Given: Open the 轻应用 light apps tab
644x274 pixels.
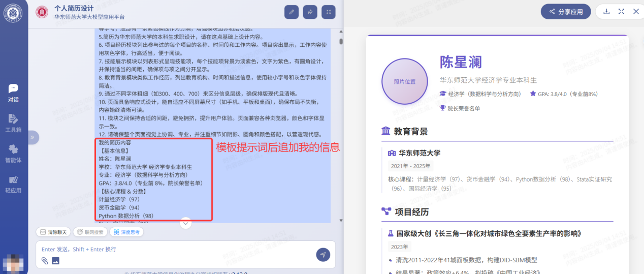Looking at the screenshot, I should pyautogui.click(x=14, y=184).
